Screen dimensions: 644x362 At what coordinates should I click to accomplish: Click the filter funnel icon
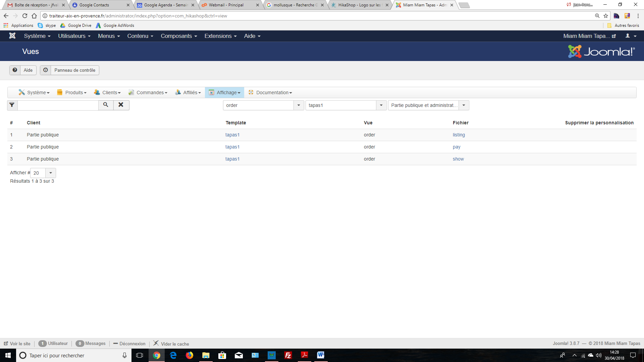click(x=12, y=105)
